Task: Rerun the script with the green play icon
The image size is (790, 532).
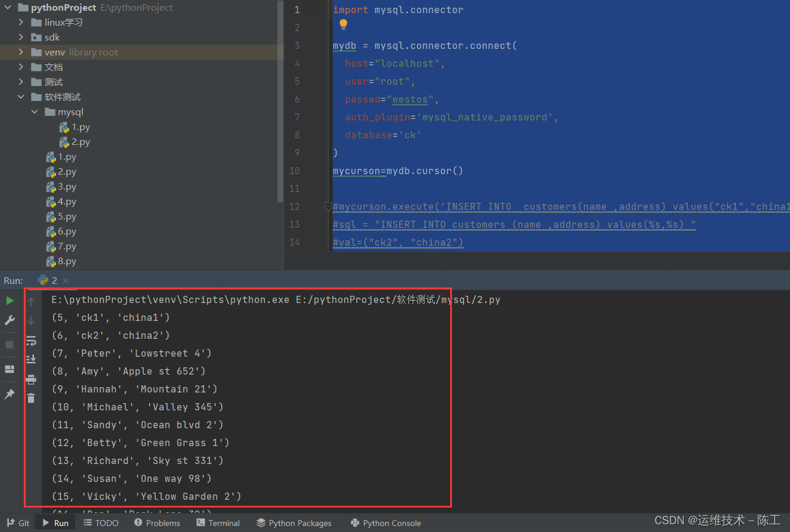Action: (x=10, y=301)
